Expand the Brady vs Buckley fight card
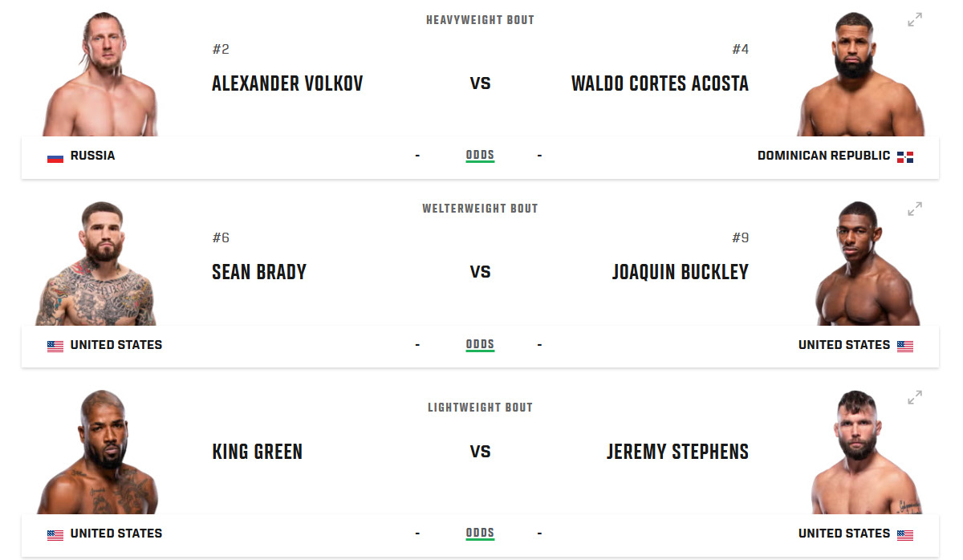The image size is (963, 560). click(x=915, y=209)
